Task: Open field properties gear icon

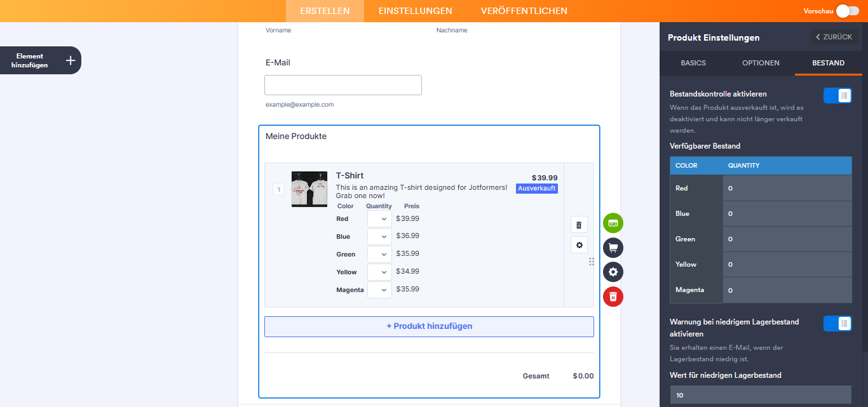Action: point(613,272)
